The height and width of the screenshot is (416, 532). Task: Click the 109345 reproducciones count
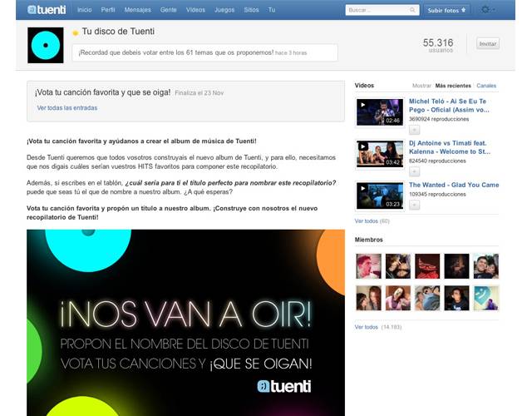point(437,194)
